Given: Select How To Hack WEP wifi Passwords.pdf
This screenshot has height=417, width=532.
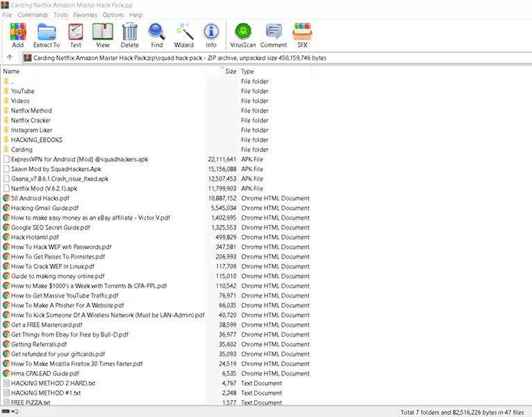Looking at the screenshot, I should coord(61,247).
